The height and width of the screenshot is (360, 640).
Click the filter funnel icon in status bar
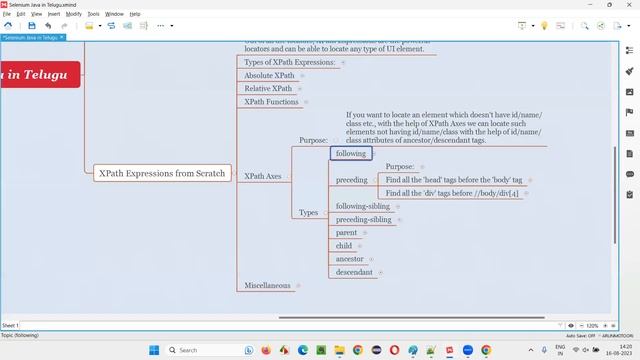coord(560,325)
